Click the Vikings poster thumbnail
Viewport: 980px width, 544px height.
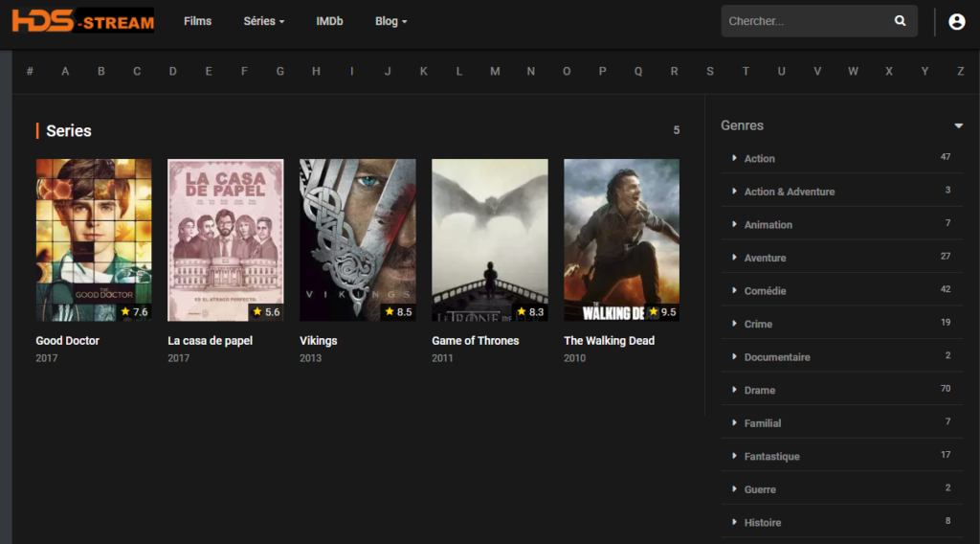pos(358,240)
